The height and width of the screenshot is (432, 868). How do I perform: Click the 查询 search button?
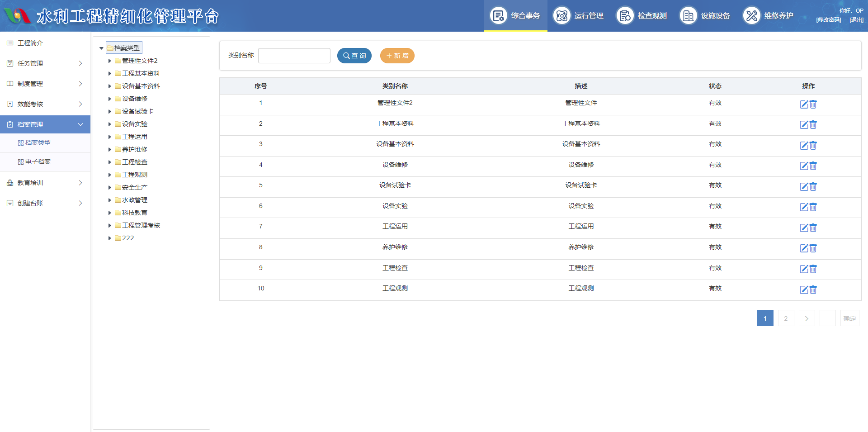pos(354,56)
